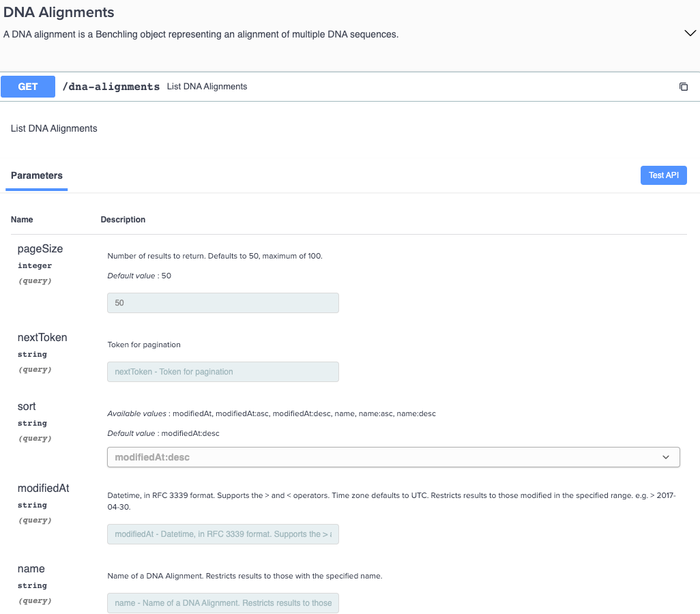Click the 'Default value : modifiedAt:desc' text
Image resolution: width=700 pixels, height=614 pixels.
click(163, 433)
